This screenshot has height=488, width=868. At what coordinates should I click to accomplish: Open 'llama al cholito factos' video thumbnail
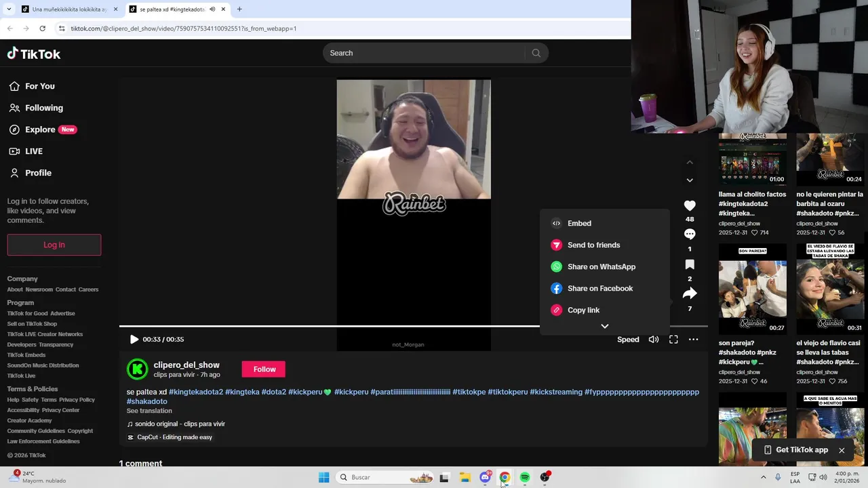[x=753, y=160]
